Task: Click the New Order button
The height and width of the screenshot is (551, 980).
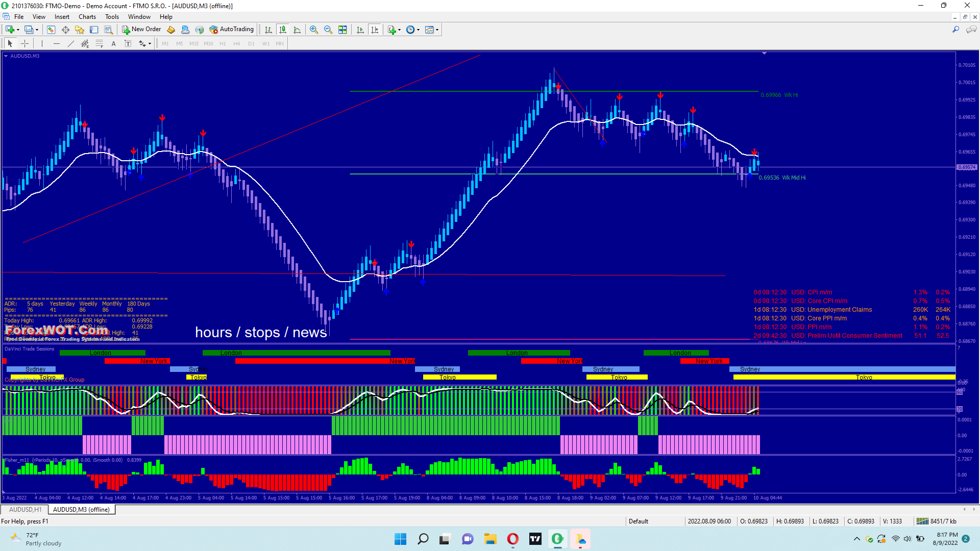Action: click(x=141, y=30)
